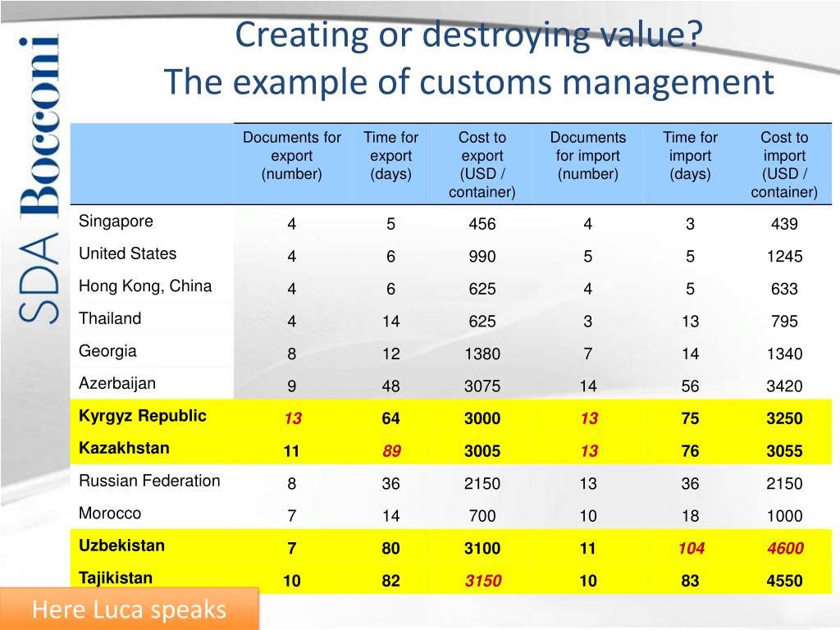Screen dimensions: 840x630
Task: Click Uzbekistan's cost to export 3100
Action: click(x=482, y=549)
